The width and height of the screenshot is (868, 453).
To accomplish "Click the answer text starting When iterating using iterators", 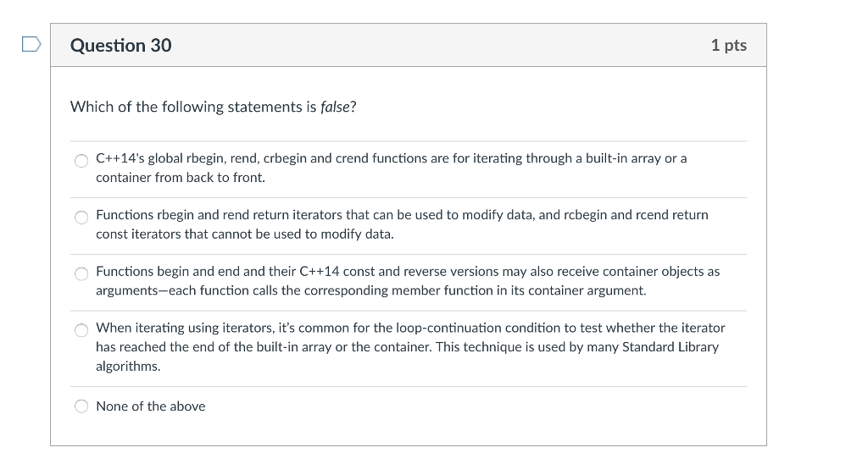I will pyautogui.click(x=410, y=347).
